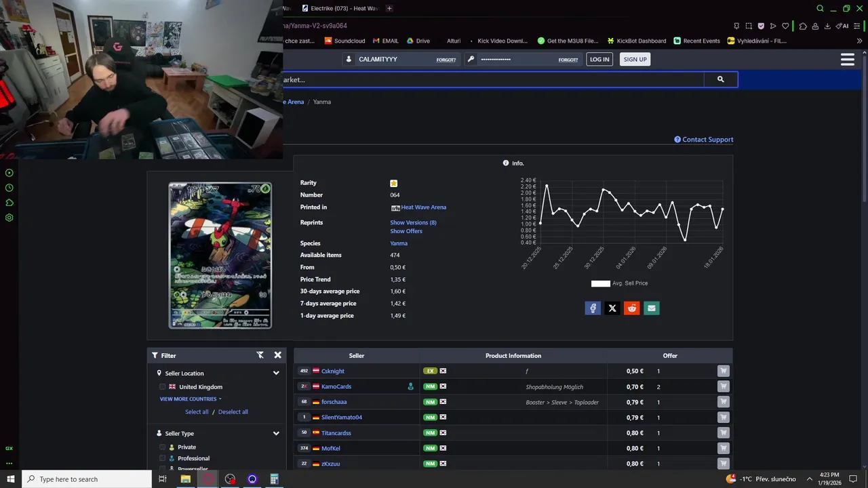Open the sidebar settings gear
868x488 pixels.
click(x=9, y=218)
